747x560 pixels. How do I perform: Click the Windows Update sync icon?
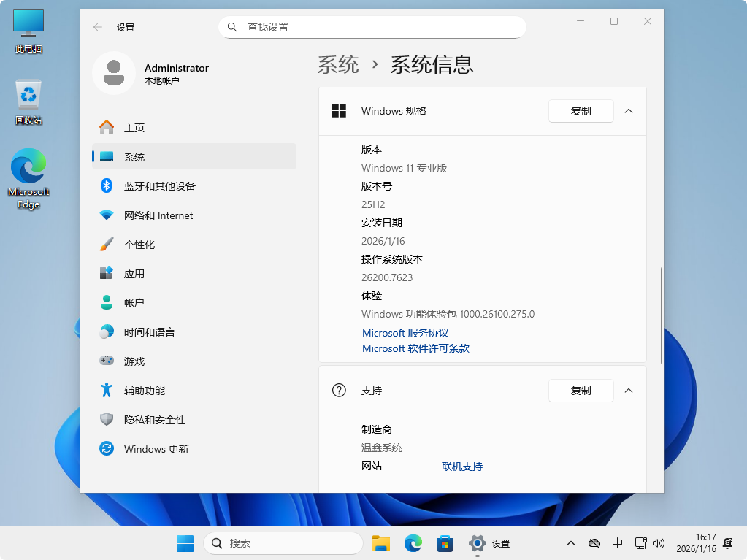point(107,448)
